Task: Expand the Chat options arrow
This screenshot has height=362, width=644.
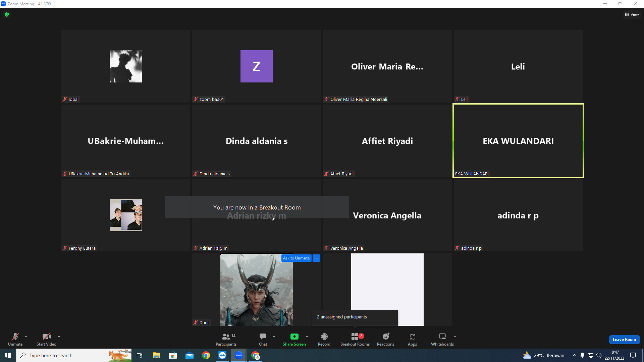Action: coord(274,337)
